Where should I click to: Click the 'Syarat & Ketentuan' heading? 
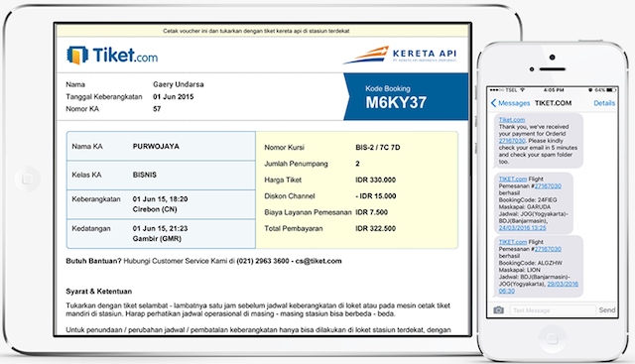click(x=99, y=292)
